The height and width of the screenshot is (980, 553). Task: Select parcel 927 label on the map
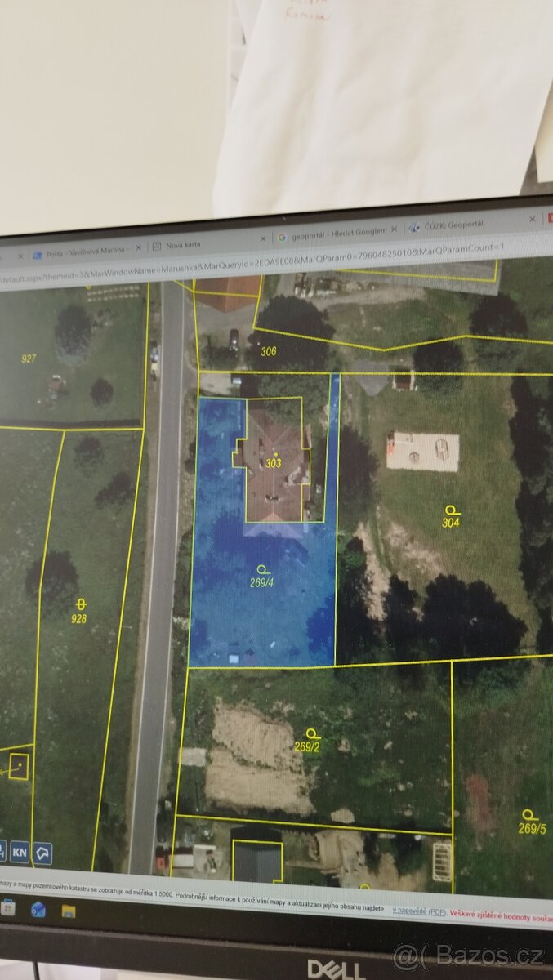29,358
